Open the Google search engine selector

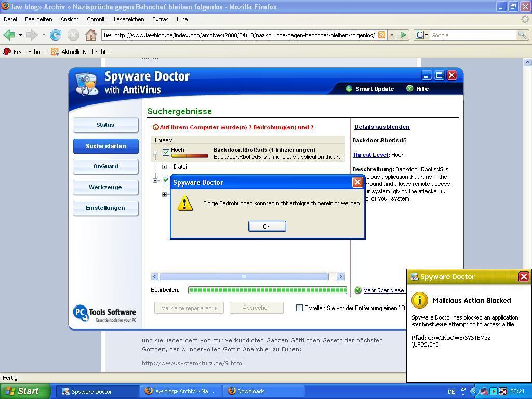(422, 35)
